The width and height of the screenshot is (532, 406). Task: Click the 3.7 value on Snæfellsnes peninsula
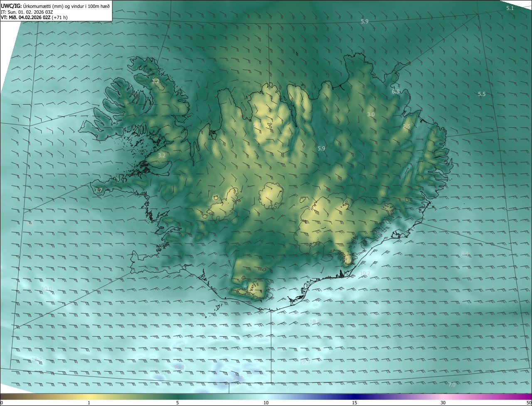pyautogui.click(x=99, y=191)
